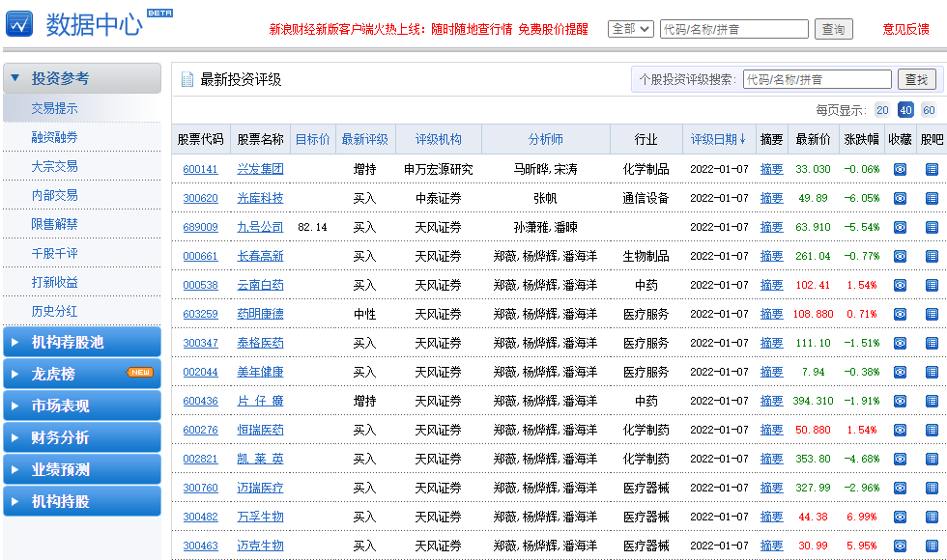This screenshot has height=560, width=947.
Task: Sort the table by 评级日期 column
Action: click(x=718, y=139)
